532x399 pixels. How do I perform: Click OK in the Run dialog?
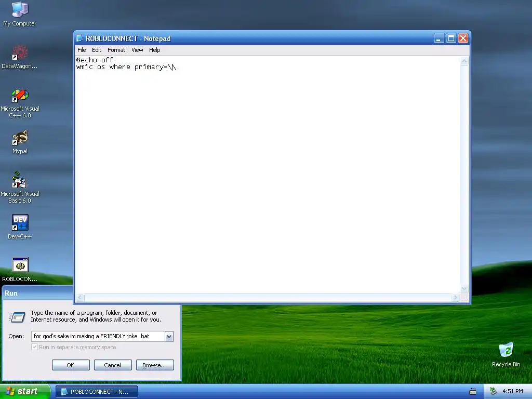[71, 365]
